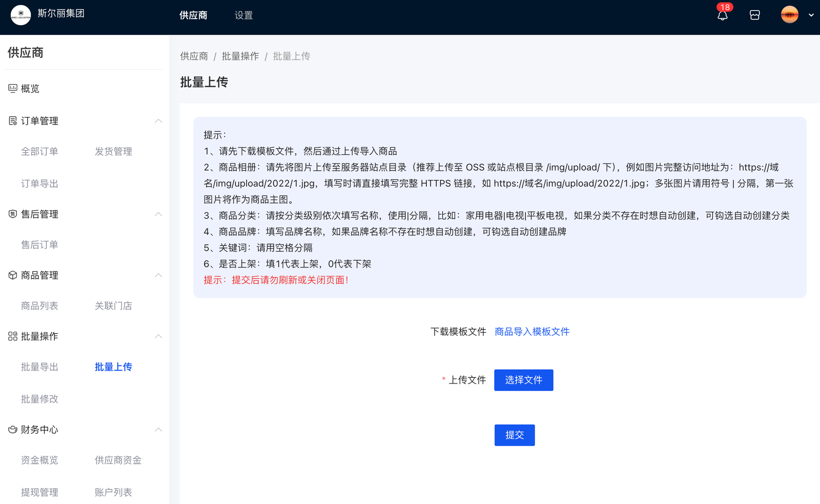Click the company logo in header
The image size is (820, 504).
pyautogui.click(x=21, y=15)
